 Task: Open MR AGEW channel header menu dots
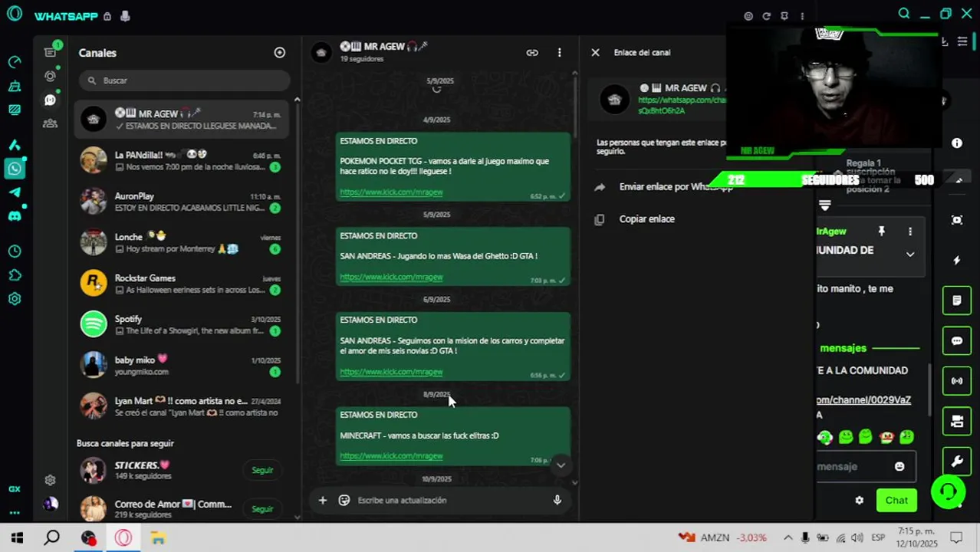click(x=559, y=53)
